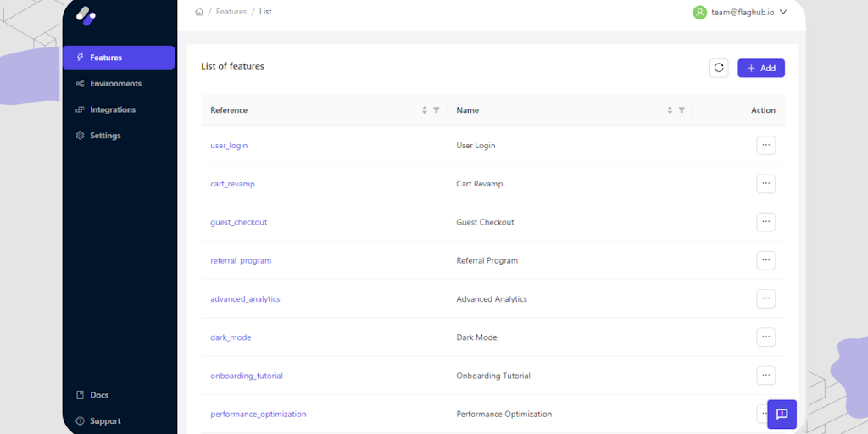Open Docs from the sidebar

coord(99,395)
